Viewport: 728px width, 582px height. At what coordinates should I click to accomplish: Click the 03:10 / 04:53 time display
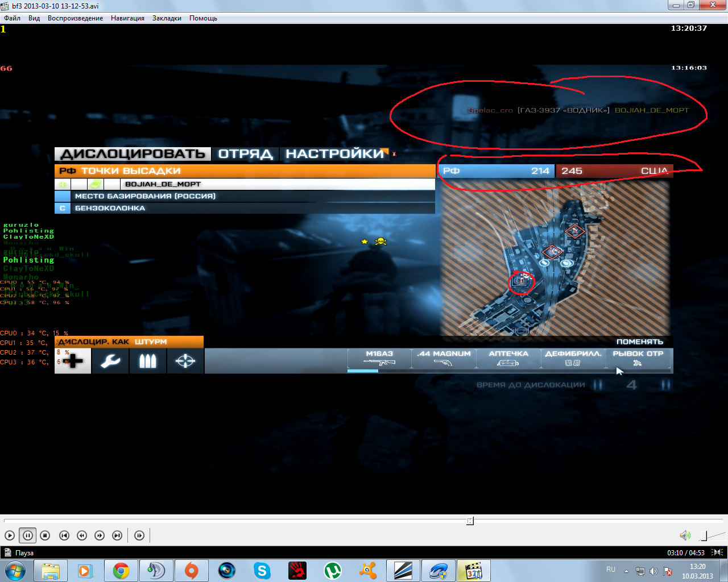pos(686,552)
